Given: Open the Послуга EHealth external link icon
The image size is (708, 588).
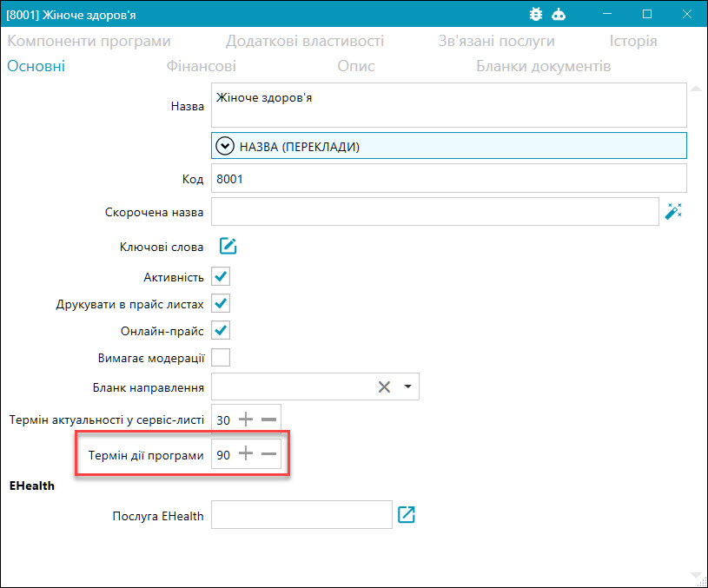Looking at the screenshot, I should coord(407,514).
